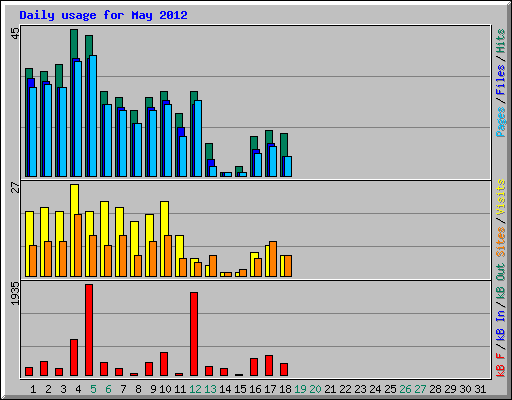Click the '27' visits axis maximum label
This screenshot has width=512, height=400.
tap(15, 187)
